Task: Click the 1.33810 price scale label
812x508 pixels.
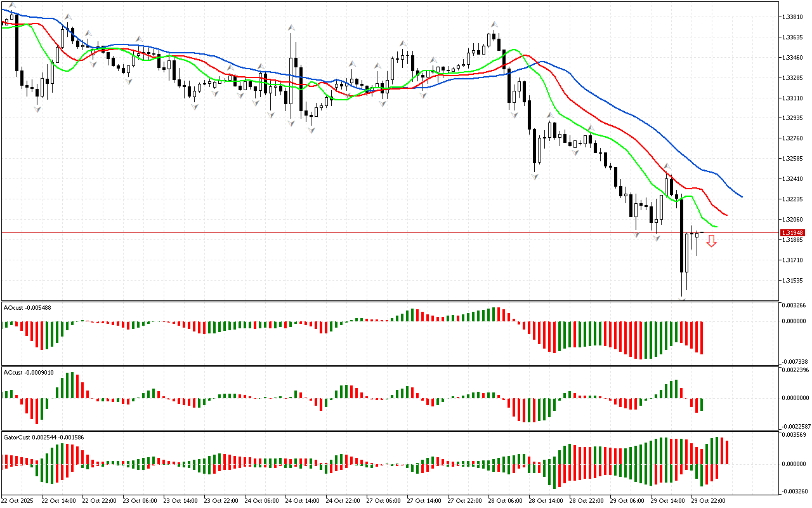Action: click(x=794, y=17)
